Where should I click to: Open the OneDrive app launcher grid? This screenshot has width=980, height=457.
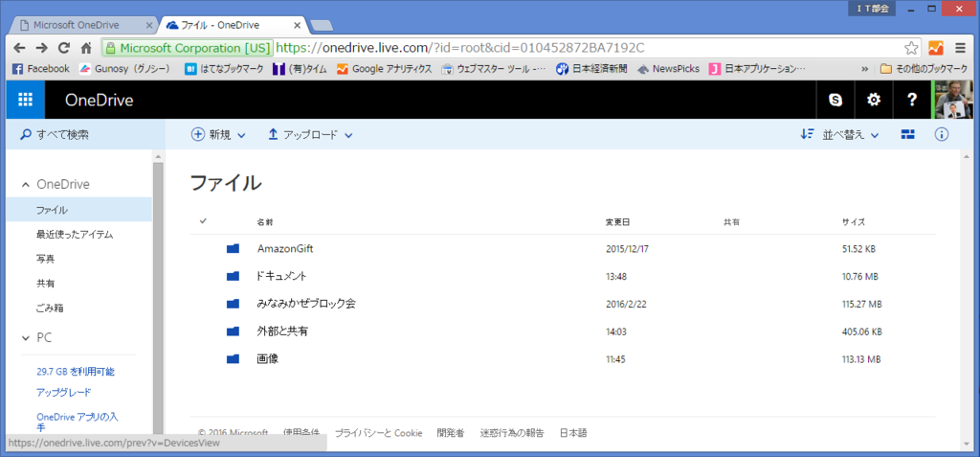click(x=26, y=101)
